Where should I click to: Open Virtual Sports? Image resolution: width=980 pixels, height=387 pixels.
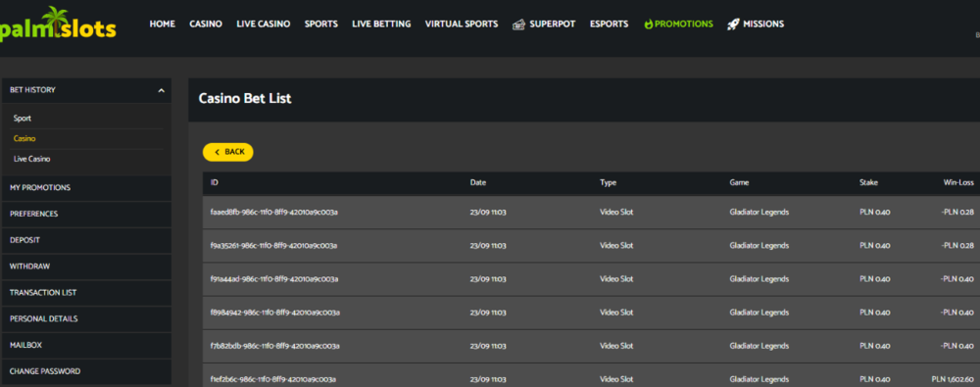462,24
